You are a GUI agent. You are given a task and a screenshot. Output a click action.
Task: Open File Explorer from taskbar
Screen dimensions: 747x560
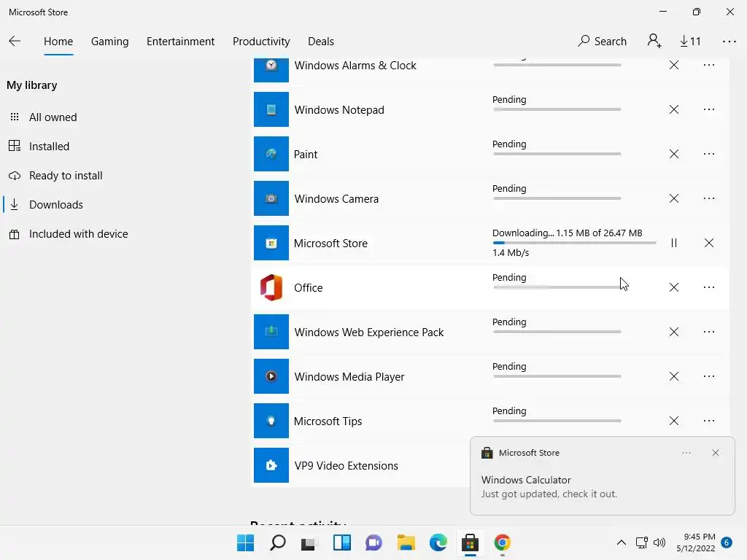point(406,542)
